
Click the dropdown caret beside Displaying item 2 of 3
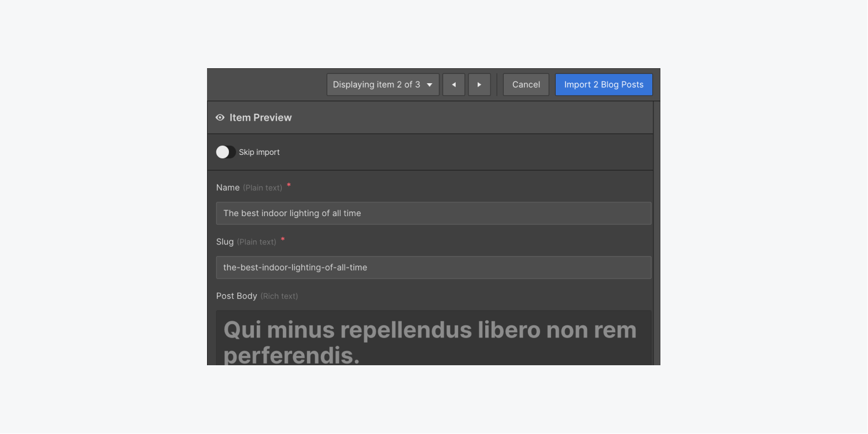click(x=430, y=84)
